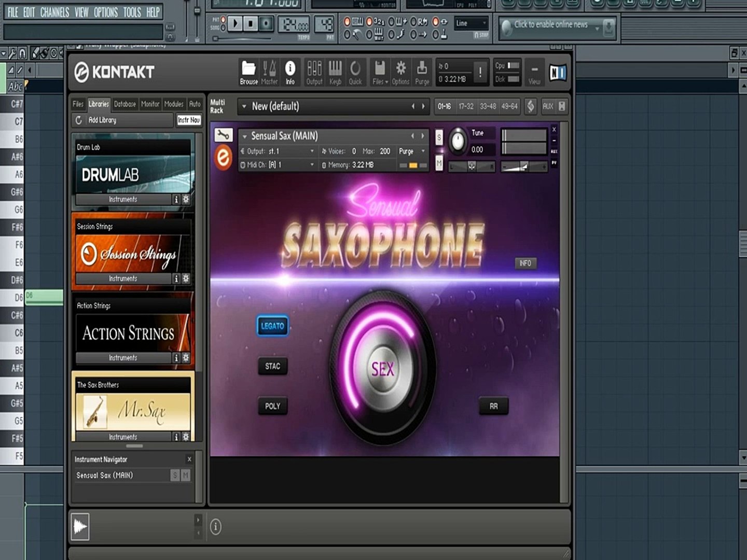The width and height of the screenshot is (747, 560).
Task: Solo Sensual Sax in the Instrument Navigator
Action: coord(175,475)
